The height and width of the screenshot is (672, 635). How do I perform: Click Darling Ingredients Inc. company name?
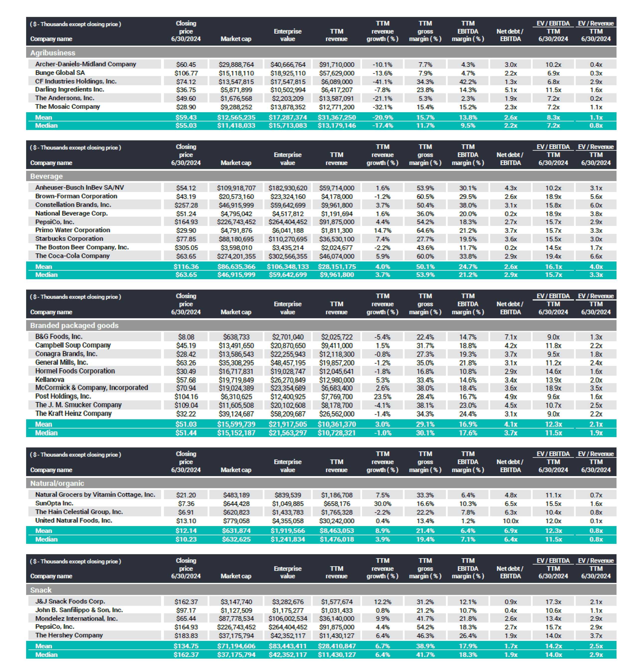(x=69, y=89)
